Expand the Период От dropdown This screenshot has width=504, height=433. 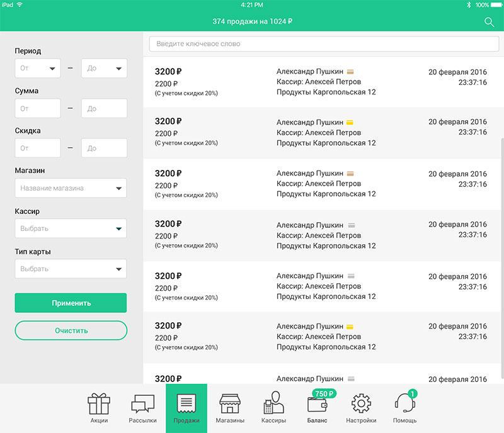(37, 68)
